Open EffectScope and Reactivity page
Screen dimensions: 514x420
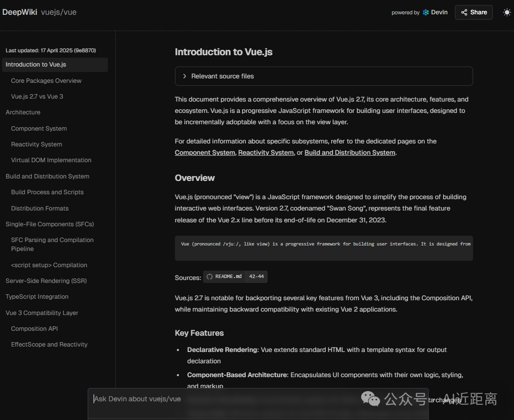(x=49, y=344)
